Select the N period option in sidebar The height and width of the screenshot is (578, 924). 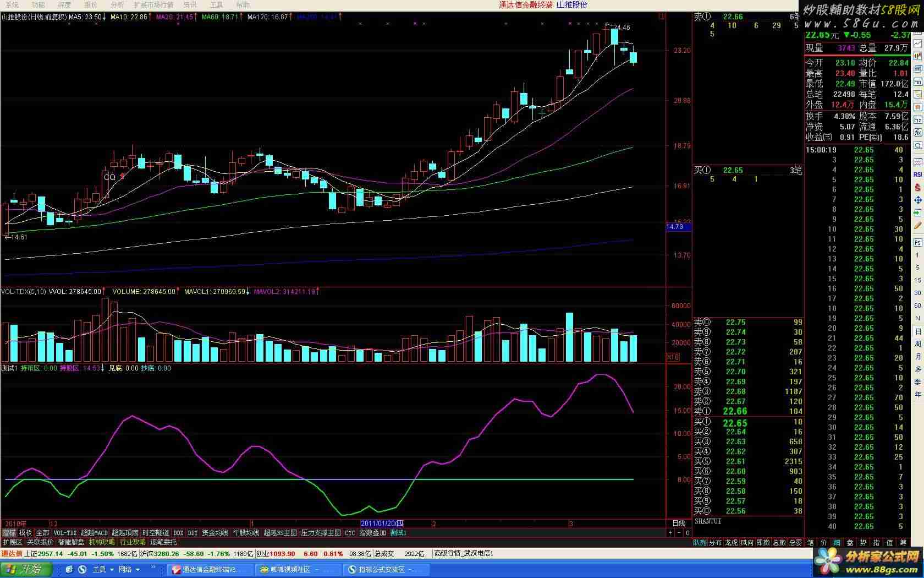pyautogui.click(x=917, y=318)
